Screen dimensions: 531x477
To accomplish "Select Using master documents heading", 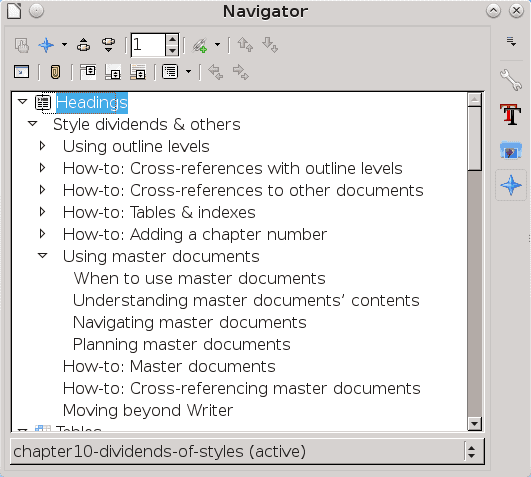I will [161, 257].
